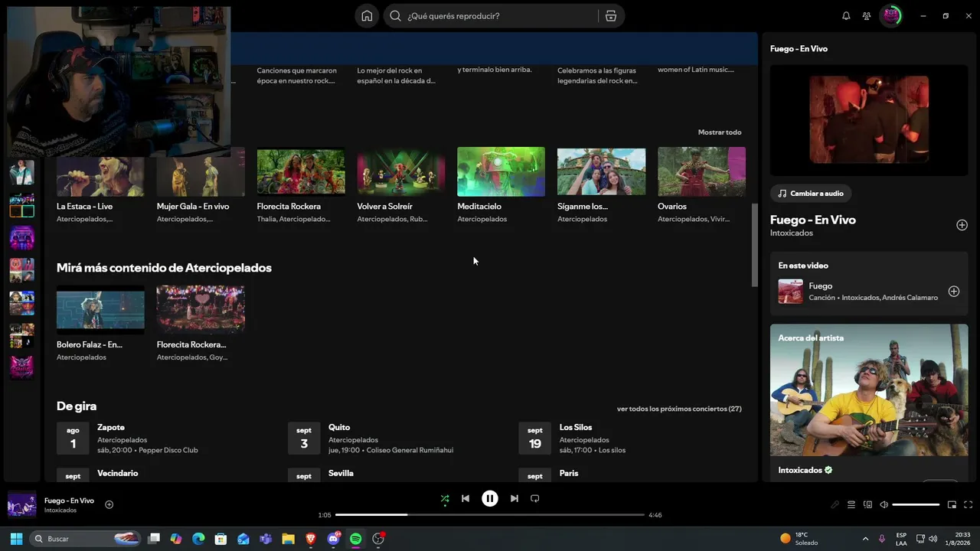
Task: Open the mini player
Action: point(952,505)
